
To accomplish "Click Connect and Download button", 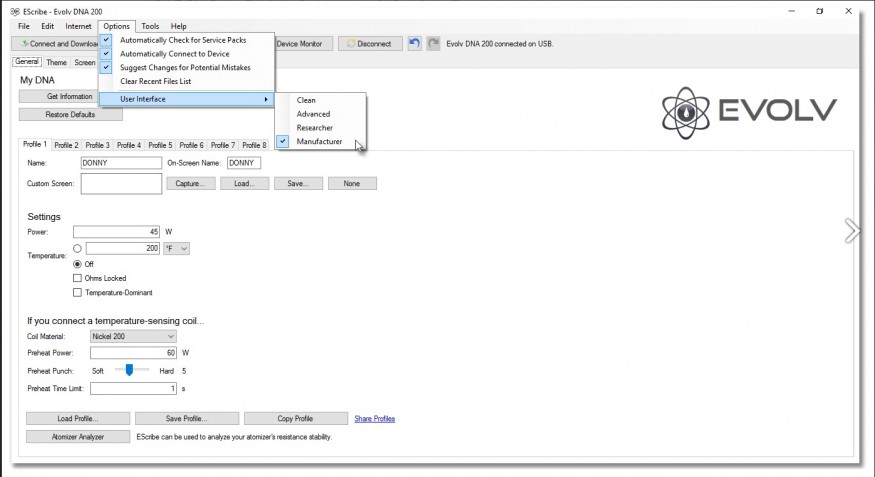I will pos(56,44).
